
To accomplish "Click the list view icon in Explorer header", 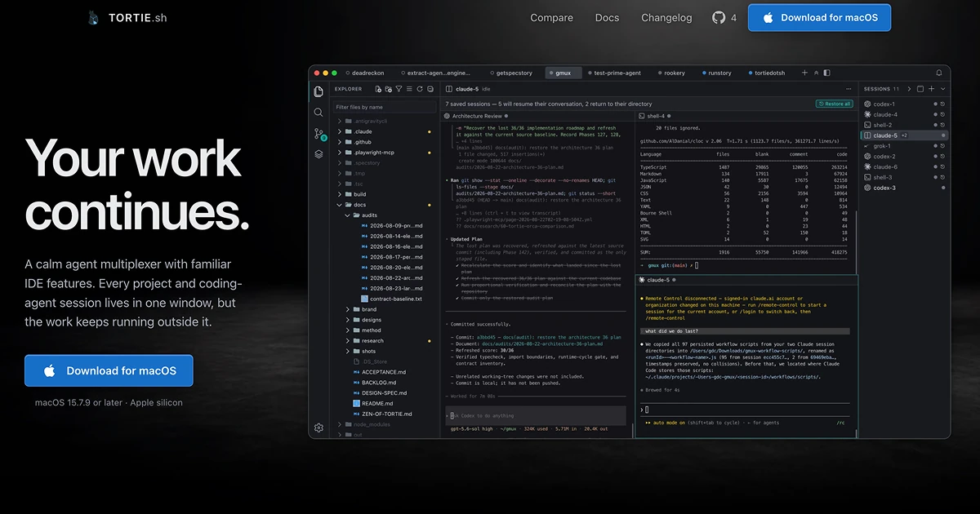I will (x=409, y=89).
